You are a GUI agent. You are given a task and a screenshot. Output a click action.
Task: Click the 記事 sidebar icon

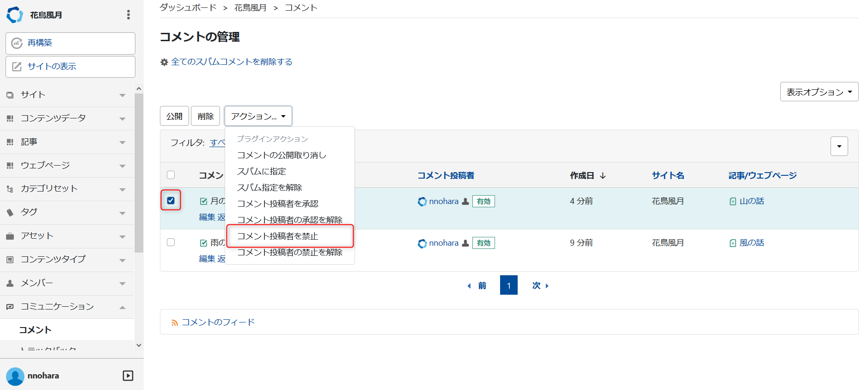[x=10, y=142]
